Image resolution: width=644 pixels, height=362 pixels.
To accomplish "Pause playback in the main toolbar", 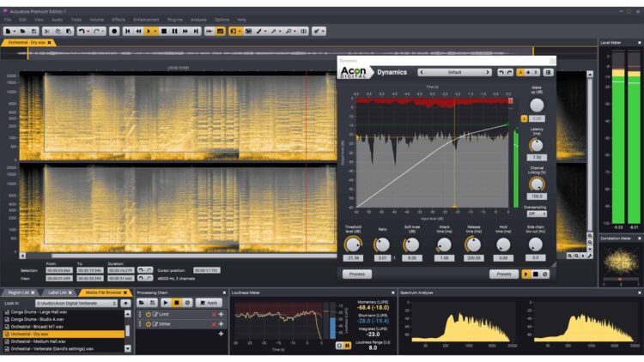I will click(x=174, y=31).
